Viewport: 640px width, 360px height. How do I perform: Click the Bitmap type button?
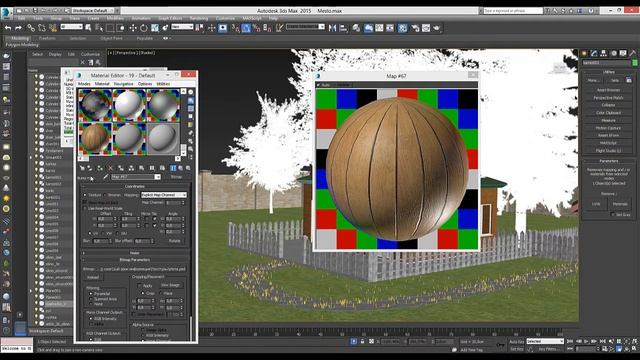(176, 177)
